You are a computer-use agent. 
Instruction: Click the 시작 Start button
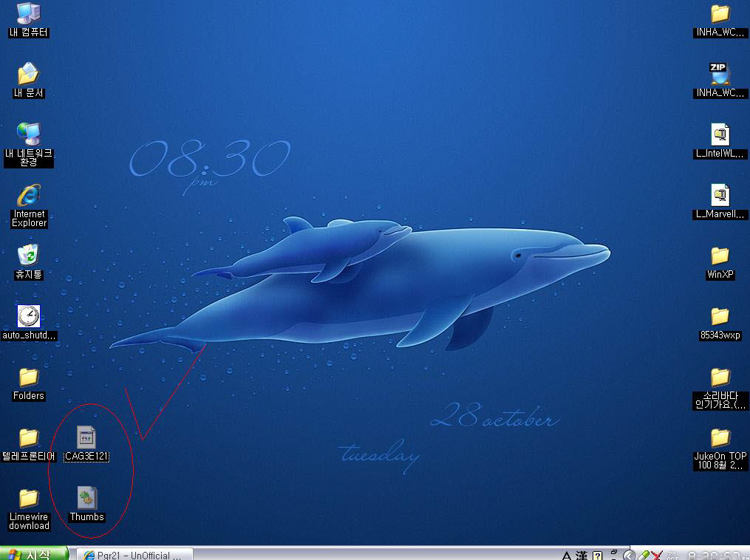pyautogui.click(x=33, y=553)
